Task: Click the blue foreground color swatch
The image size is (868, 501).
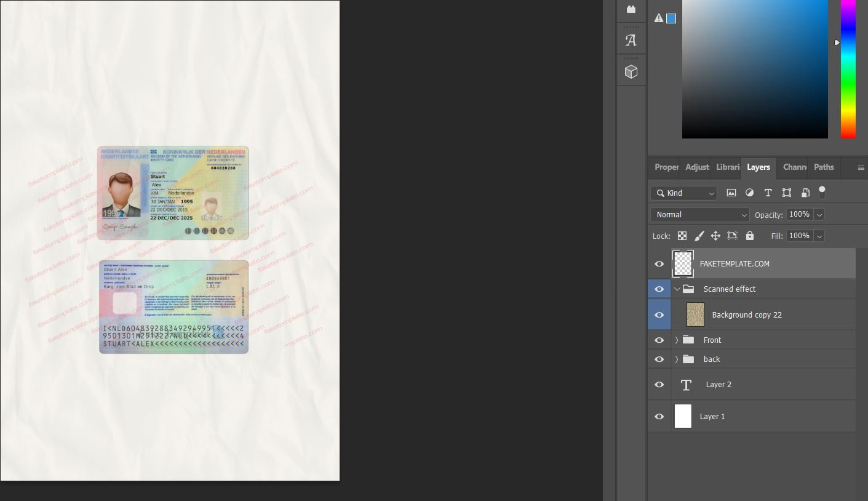Action: tap(671, 18)
